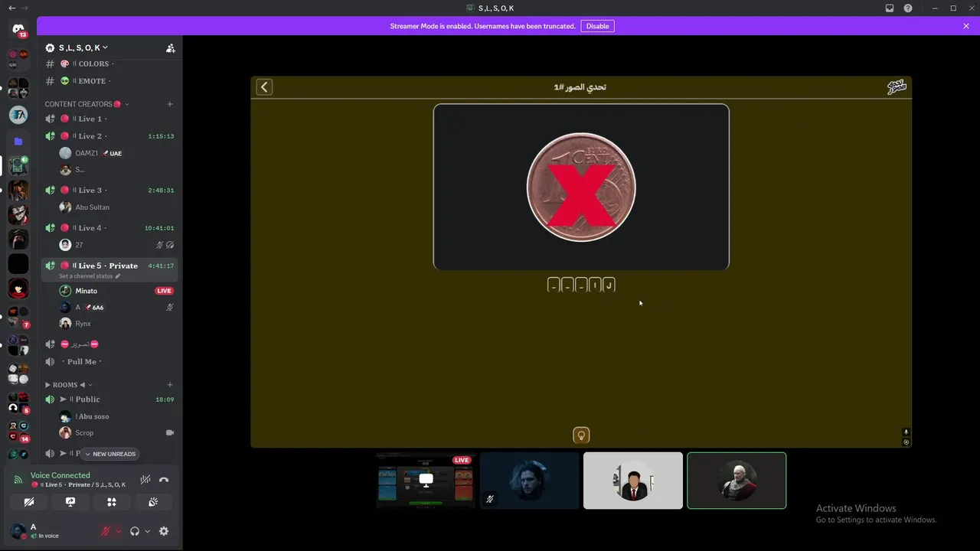
Task: Open headphone output options chevron
Action: pos(147,531)
